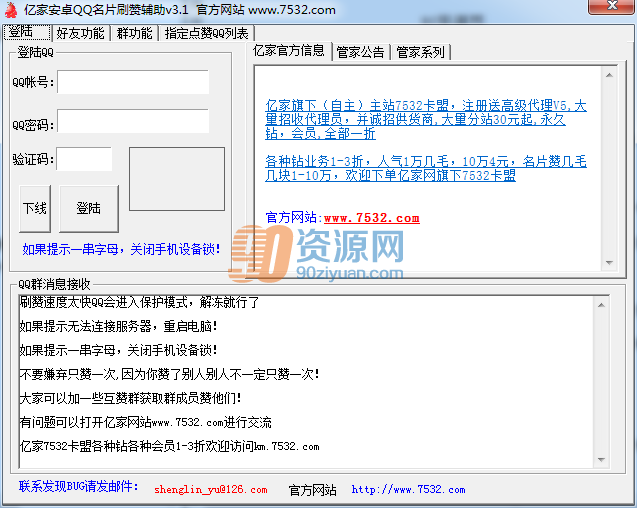
Task: Open the 群功能 tab
Action: [134, 33]
